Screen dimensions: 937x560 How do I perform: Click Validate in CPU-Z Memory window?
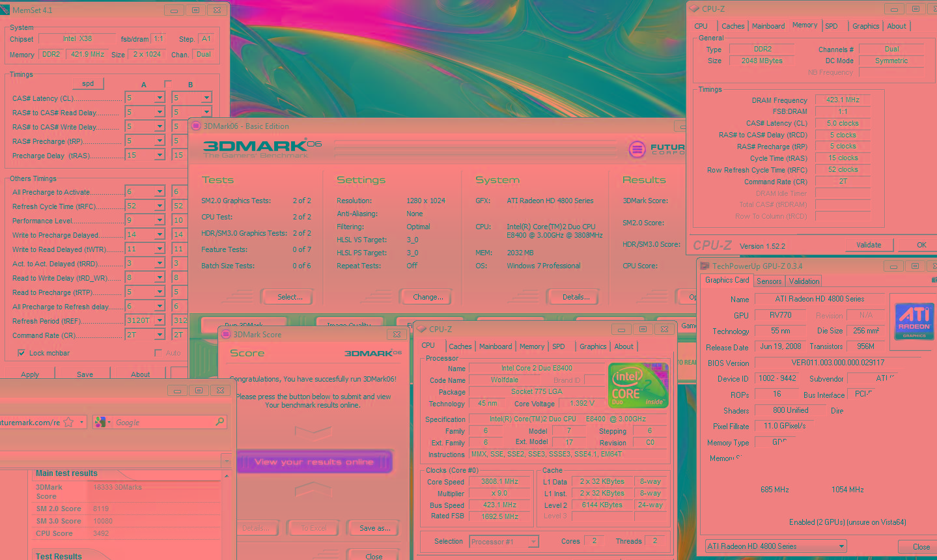pyautogui.click(x=869, y=245)
